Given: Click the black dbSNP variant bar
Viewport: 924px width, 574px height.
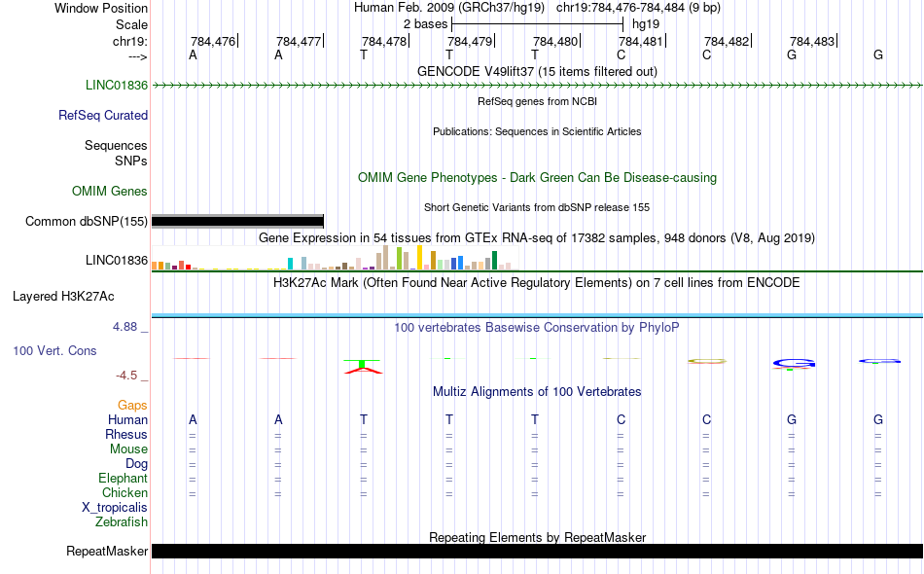Looking at the screenshot, I should [237, 222].
